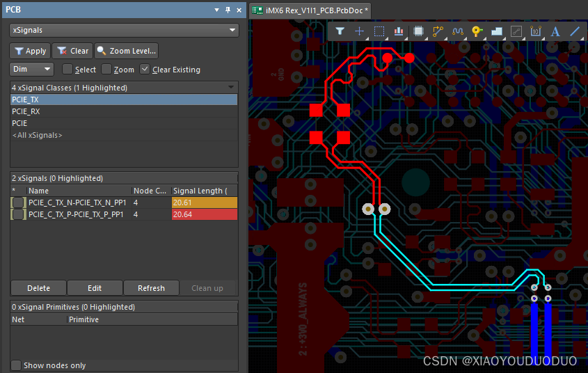Click the Zoom Level button
The image size is (588, 373).
[x=126, y=51]
